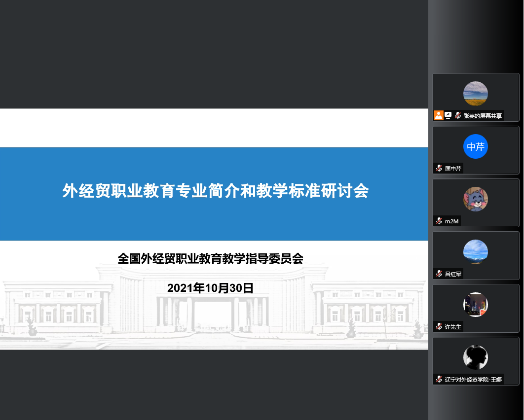
Task: Click the muted microphone icon for m2M
Action: tap(439, 221)
